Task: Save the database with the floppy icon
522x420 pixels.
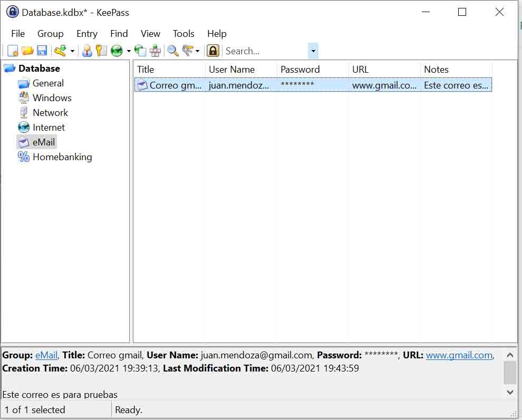Action: click(42, 51)
